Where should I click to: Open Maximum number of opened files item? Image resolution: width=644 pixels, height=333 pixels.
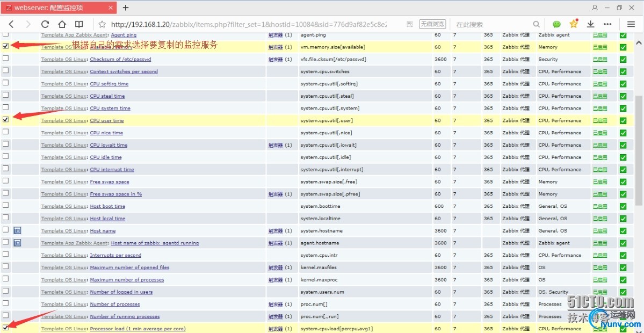[129, 267]
